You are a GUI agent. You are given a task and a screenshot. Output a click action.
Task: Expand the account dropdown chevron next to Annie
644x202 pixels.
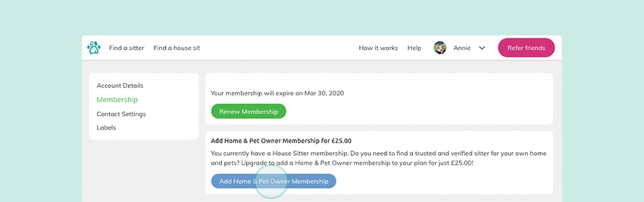click(x=482, y=48)
